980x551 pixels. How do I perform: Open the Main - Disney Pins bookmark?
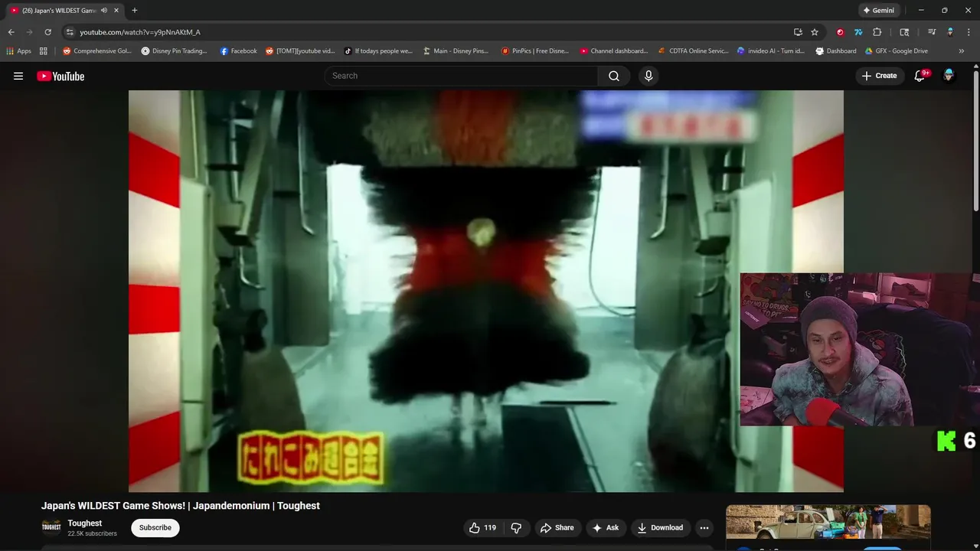[x=456, y=51]
